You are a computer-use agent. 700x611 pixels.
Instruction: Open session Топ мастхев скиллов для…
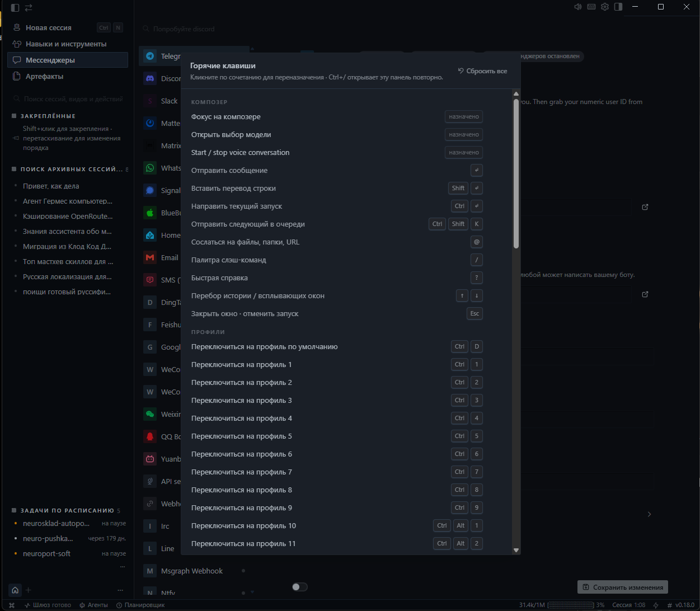[x=68, y=261]
